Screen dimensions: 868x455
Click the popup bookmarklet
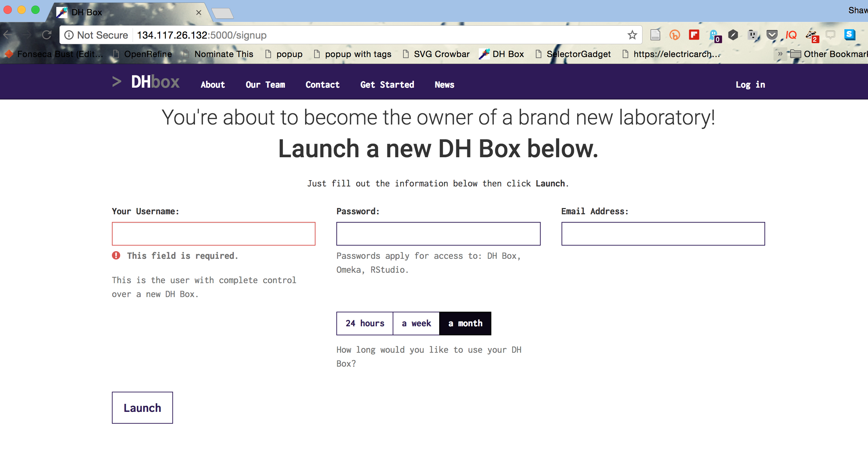(284, 54)
